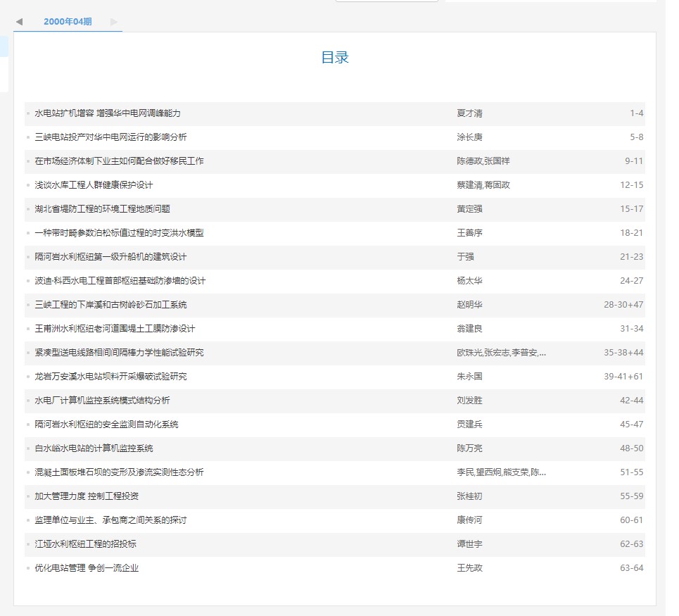Open article 加大管理力度 控制工程投资

(x=87, y=496)
